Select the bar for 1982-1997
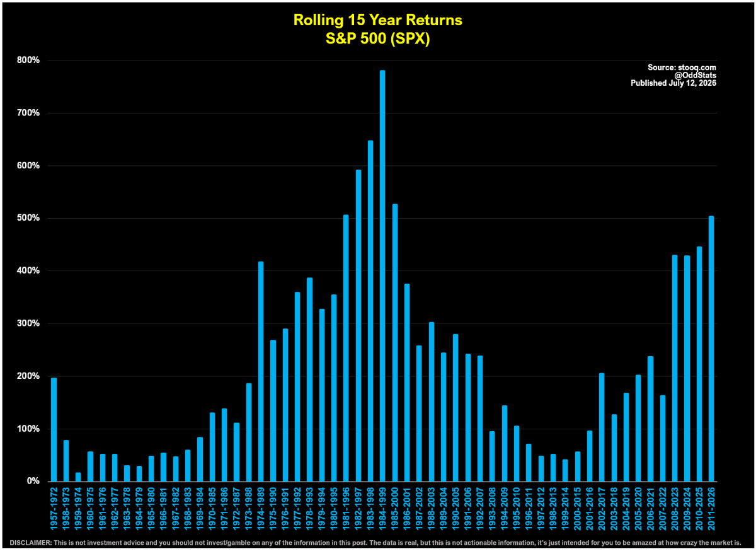The width and height of the screenshot is (756, 551). tap(358, 325)
